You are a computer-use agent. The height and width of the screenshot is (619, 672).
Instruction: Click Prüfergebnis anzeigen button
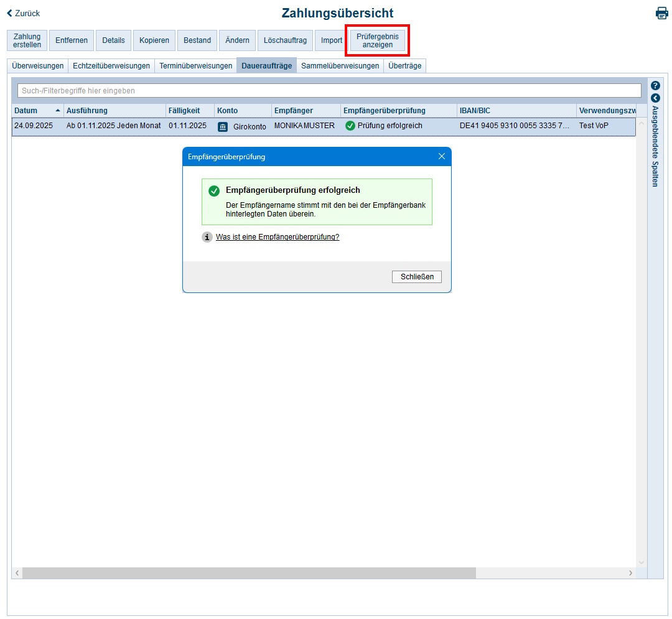pos(378,40)
